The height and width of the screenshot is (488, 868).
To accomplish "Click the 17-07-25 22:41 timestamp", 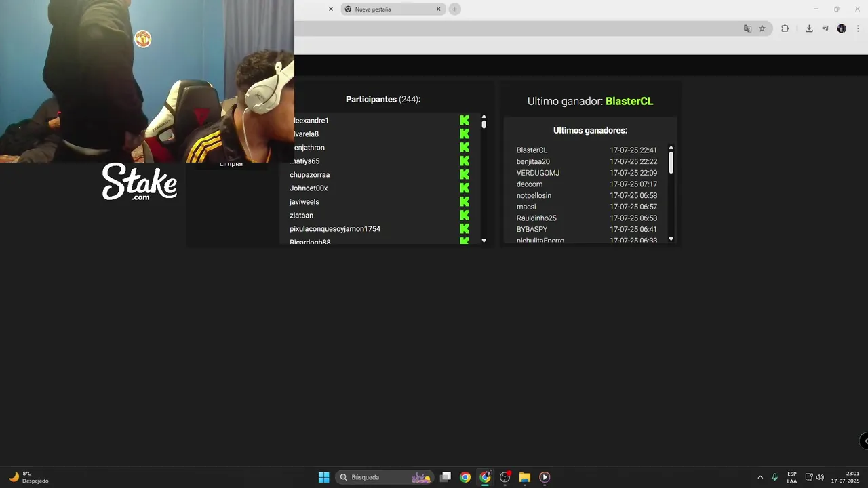I will point(633,150).
